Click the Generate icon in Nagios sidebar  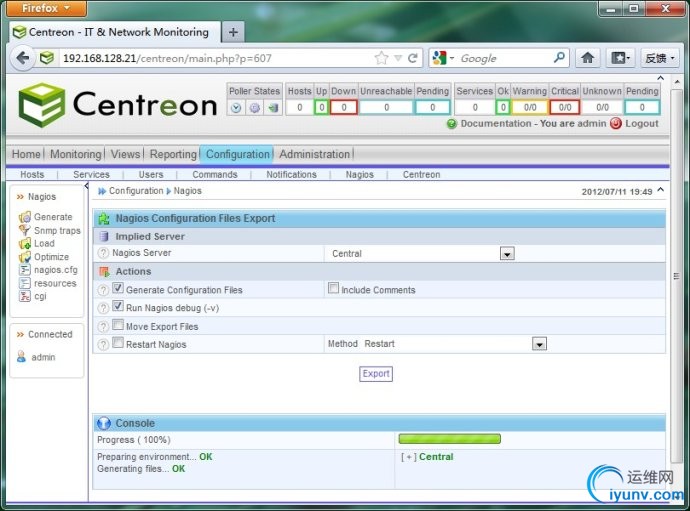click(x=25, y=217)
